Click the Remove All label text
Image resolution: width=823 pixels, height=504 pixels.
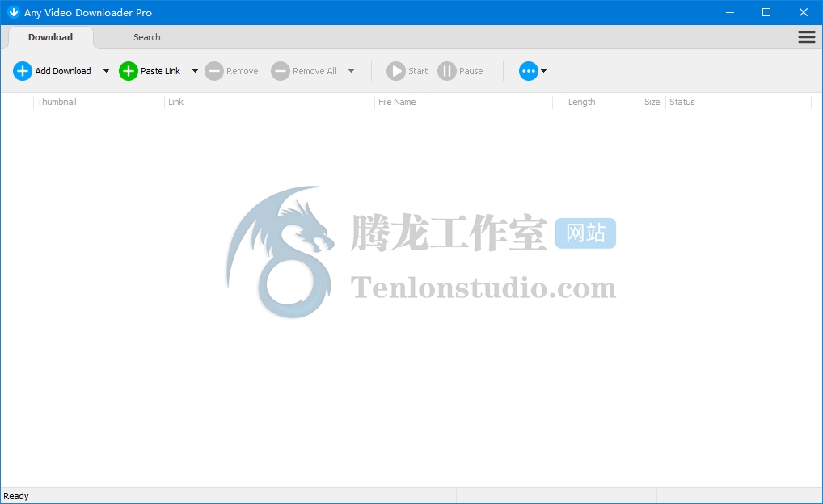314,71
